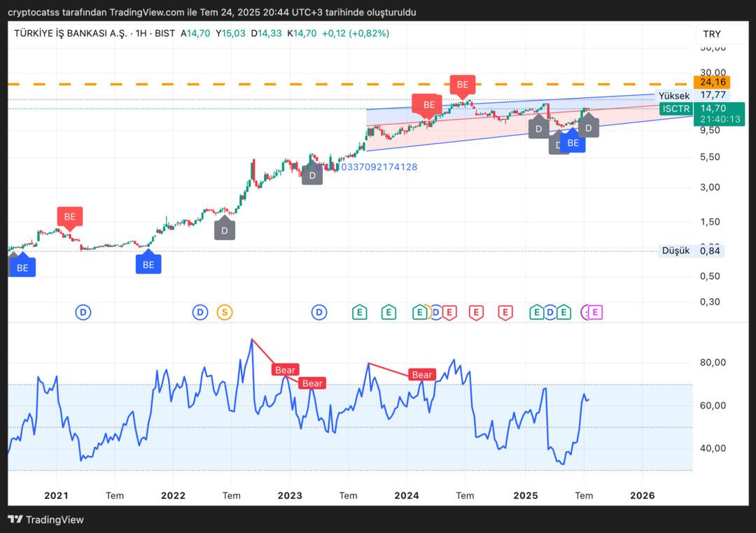Click the 2021 label on the time axis
The image size is (756, 533).
tap(57, 495)
